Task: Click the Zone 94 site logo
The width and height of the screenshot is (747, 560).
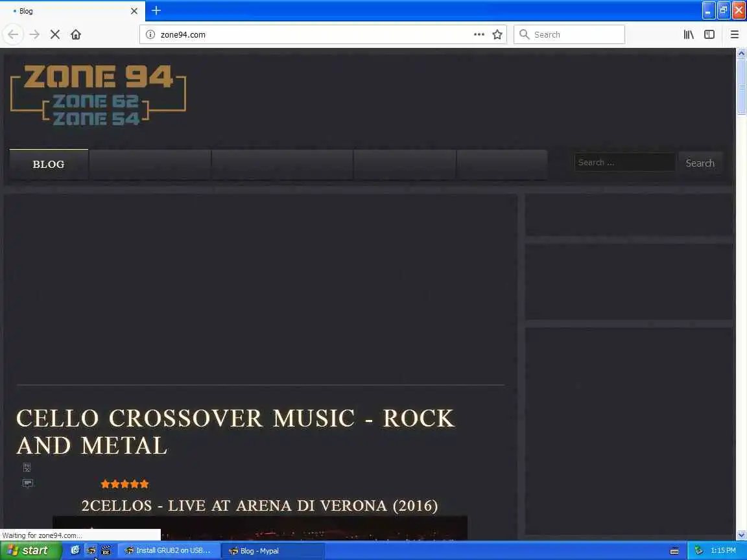Action: [98, 95]
